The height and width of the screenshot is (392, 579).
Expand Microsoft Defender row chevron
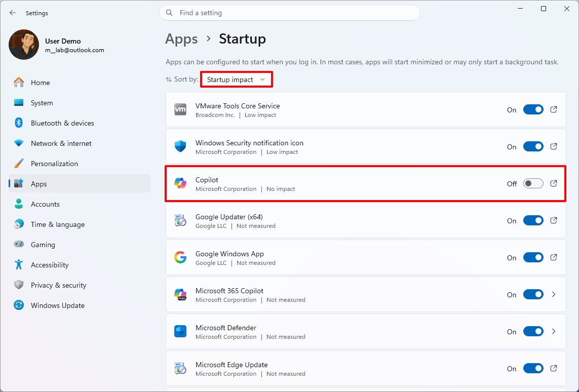(x=554, y=331)
